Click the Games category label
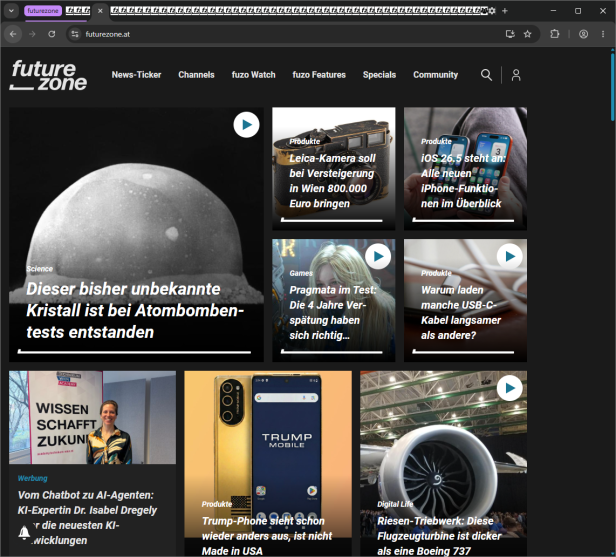616x557 pixels. coord(301,273)
